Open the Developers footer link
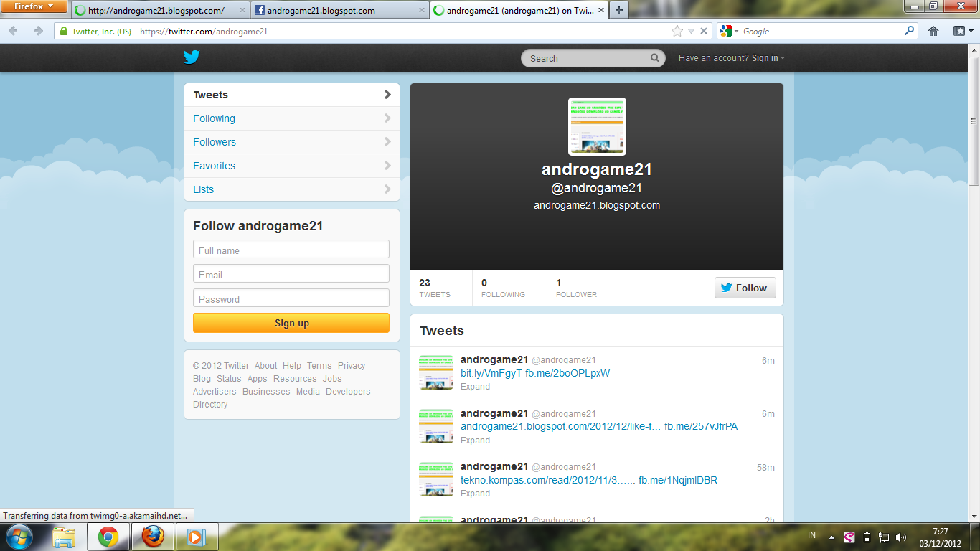The width and height of the screenshot is (980, 551). 348,392
